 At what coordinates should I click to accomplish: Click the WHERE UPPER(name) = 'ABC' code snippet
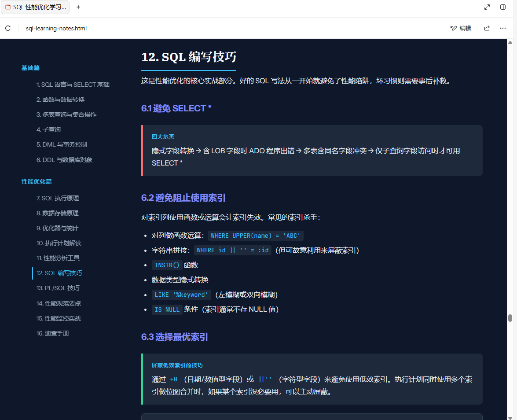click(256, 236)
